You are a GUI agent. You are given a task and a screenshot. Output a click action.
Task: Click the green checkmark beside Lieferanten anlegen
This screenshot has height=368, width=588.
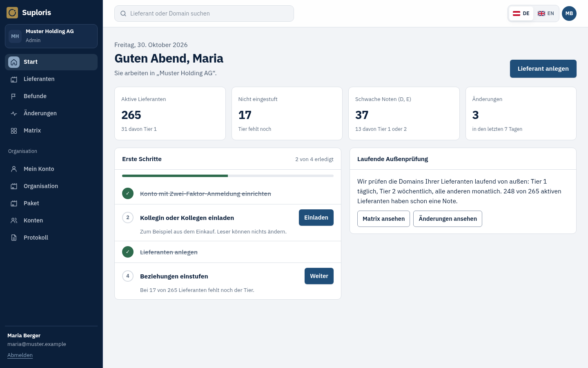[x=128, y=252]
